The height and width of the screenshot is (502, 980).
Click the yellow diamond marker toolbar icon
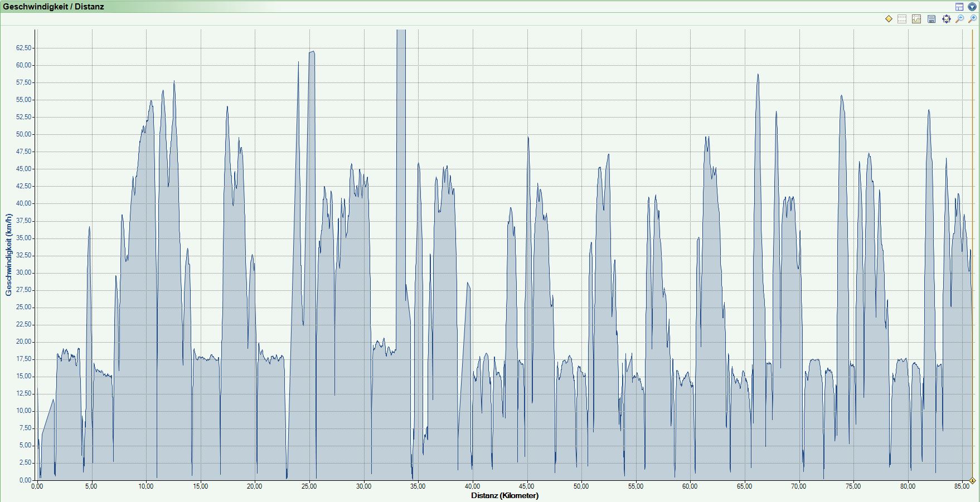[889, 19]
